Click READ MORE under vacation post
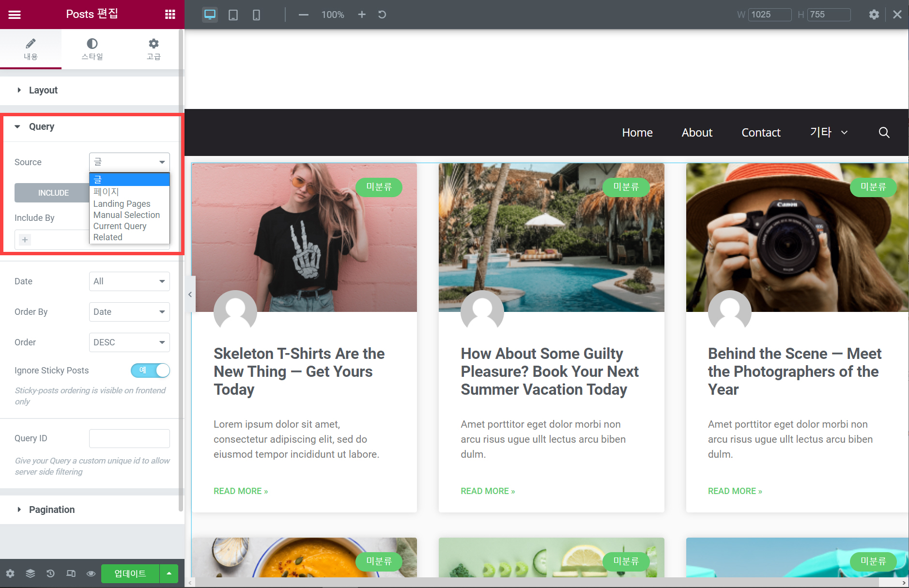This screenshot has width=909, height=588. [x=488, y=491]
